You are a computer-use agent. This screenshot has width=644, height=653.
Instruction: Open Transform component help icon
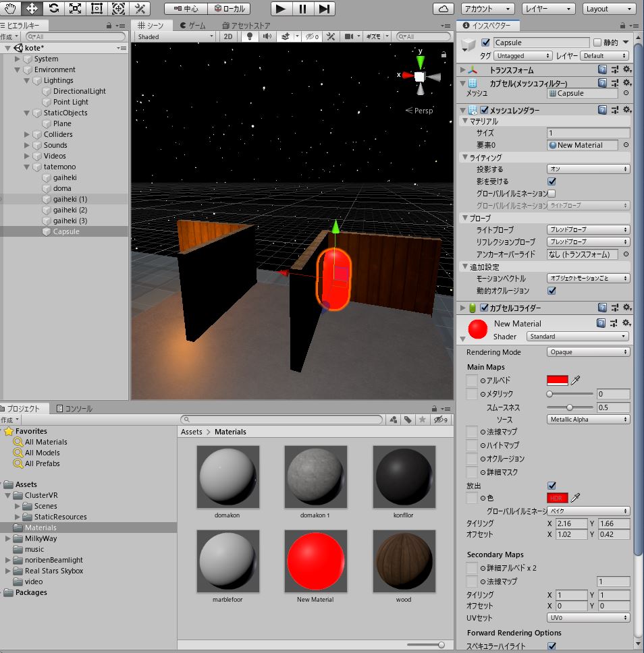[602, 69]
